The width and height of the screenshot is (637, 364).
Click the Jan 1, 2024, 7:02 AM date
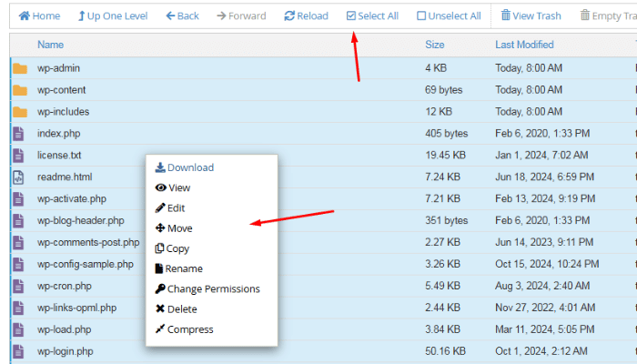click(541, 156)
